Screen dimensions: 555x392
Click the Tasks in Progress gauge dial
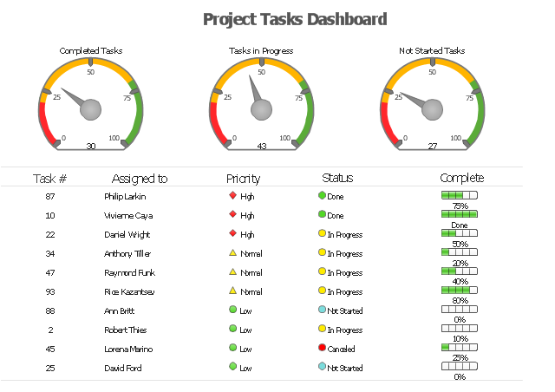pos(261,104)
